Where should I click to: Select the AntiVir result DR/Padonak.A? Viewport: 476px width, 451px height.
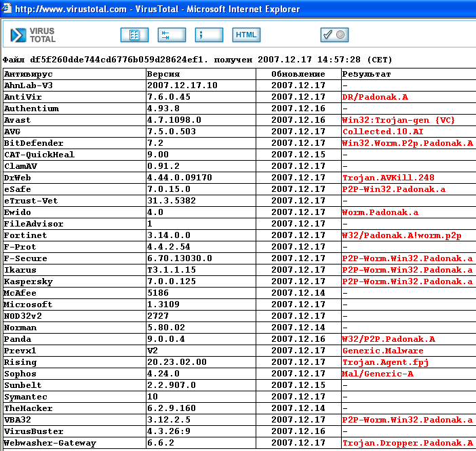point(375,97)
